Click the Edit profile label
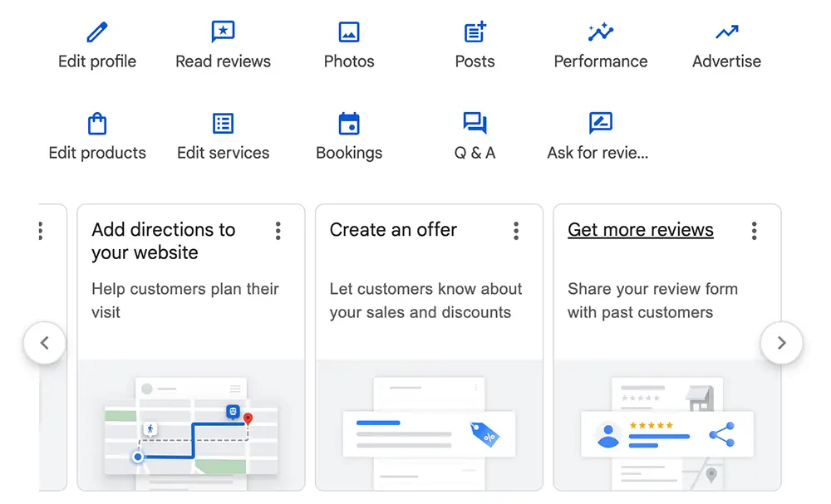Viewport: 831px width, 504px height. [97, 61]
